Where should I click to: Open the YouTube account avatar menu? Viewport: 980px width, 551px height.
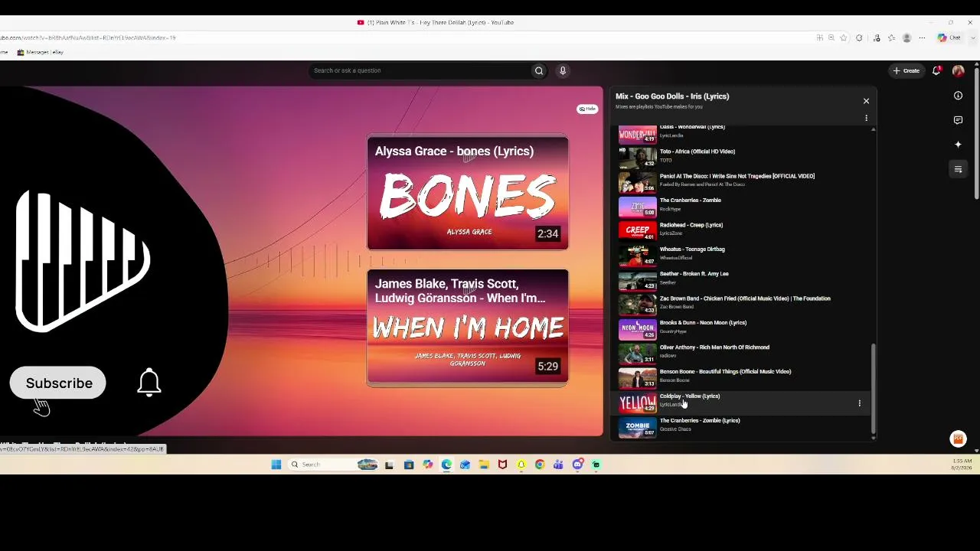coord(958,70)
